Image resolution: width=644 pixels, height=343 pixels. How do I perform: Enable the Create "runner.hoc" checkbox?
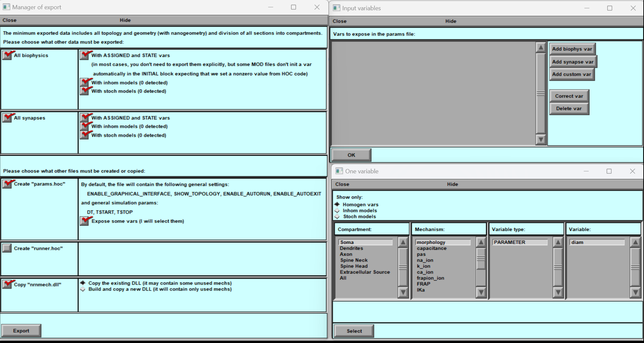[7, 248]
